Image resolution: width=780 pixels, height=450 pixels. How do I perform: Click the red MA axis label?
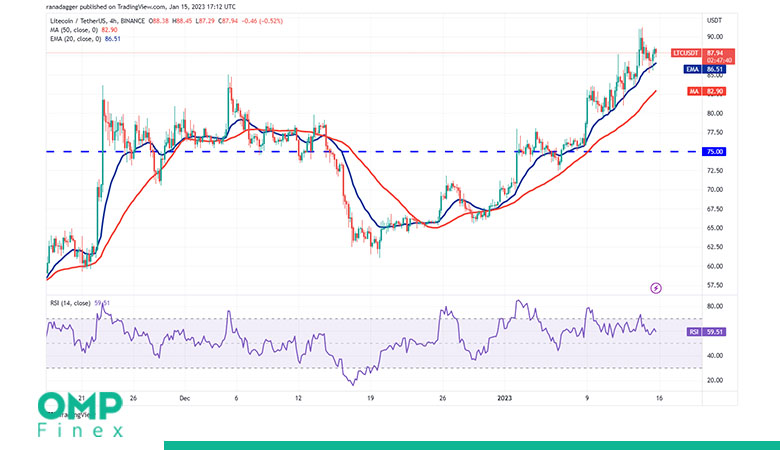pyautogui.click(x=694, y=91)
